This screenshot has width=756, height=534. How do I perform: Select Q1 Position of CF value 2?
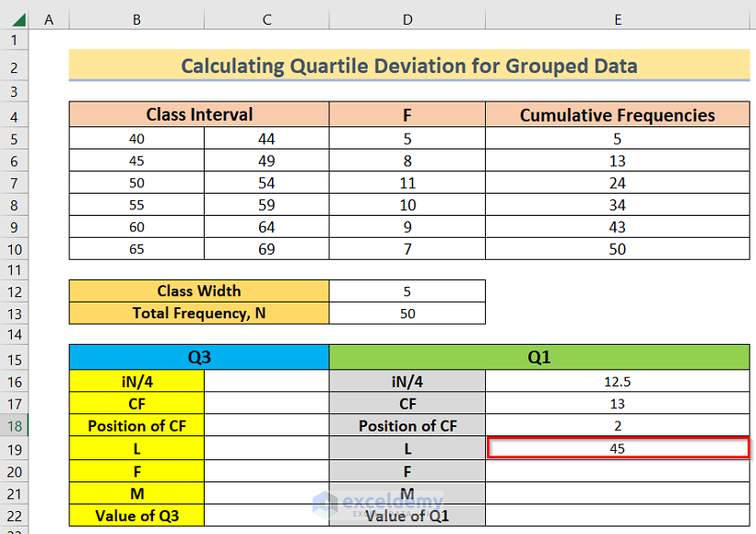[618, 426]
